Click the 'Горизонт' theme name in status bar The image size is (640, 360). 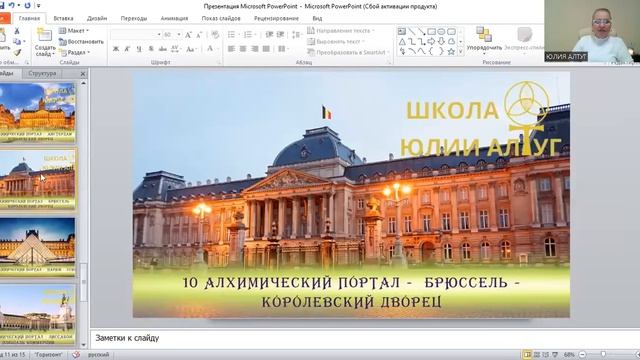click(x=48, y=355)
